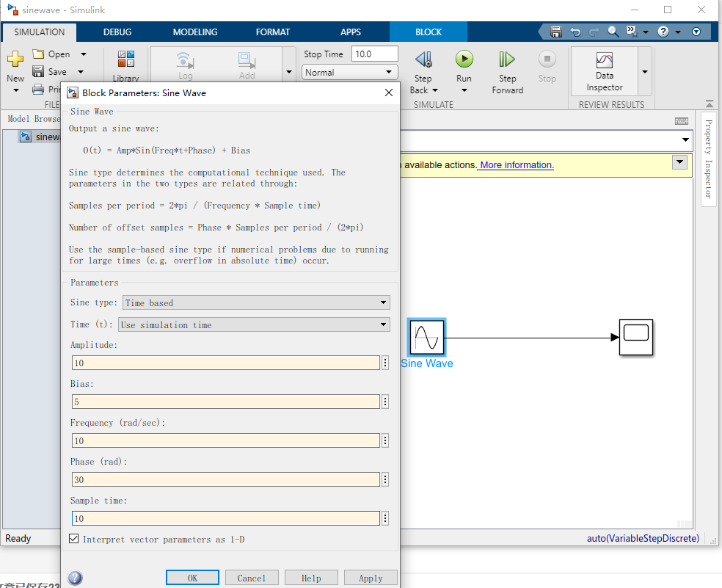
Task: Click the Frequency (rad/sec) input field
Action: coord(226,440)
